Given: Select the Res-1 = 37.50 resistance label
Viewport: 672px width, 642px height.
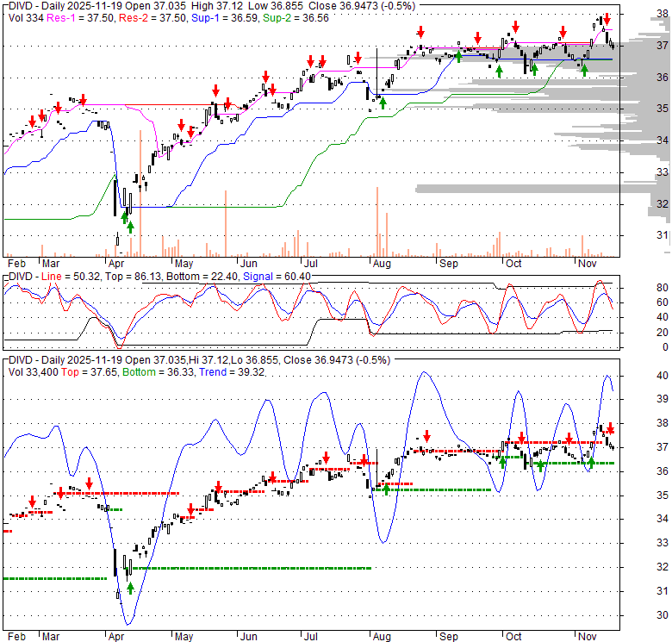Looking at the screenshot, I should [x=71, y=16].
